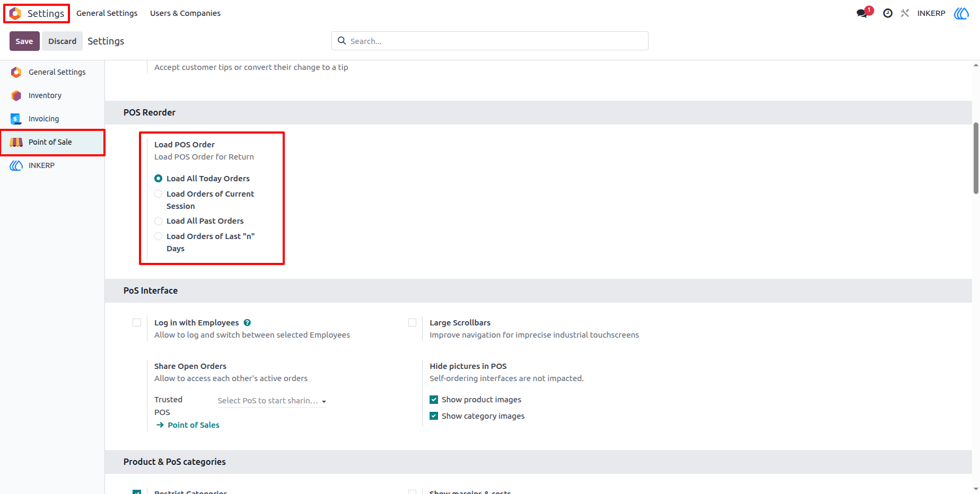Click the Inventory box icon in sidebar
Screen dimensions: 980x494
click(x=16, y=95)
